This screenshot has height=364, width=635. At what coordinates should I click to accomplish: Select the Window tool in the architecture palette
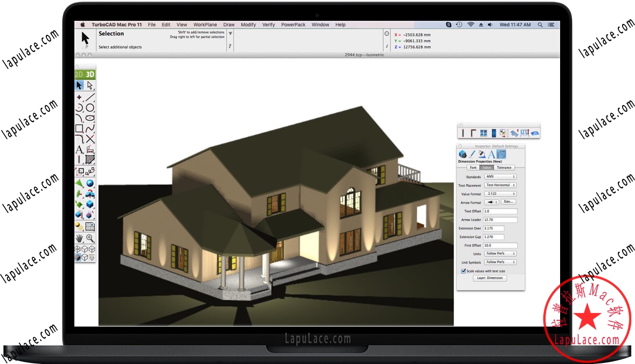click(483, 132)
